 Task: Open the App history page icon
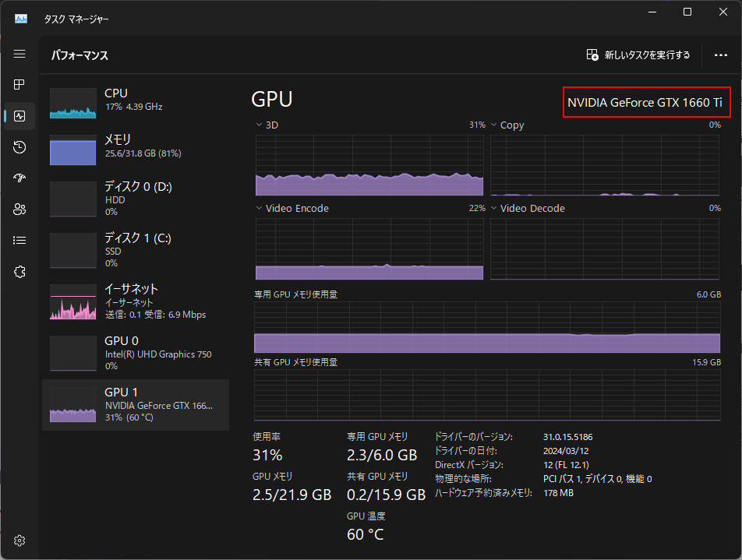click(x=19, y=147)
